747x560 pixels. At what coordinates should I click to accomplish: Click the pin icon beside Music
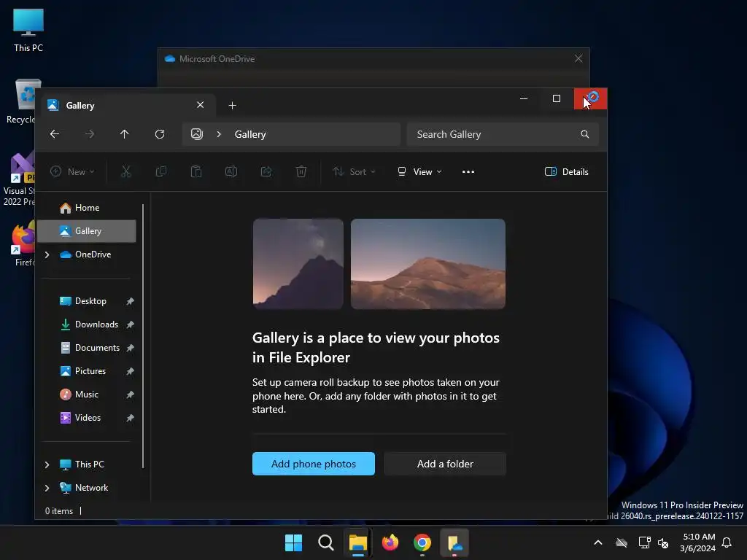[x=130, y=394]
